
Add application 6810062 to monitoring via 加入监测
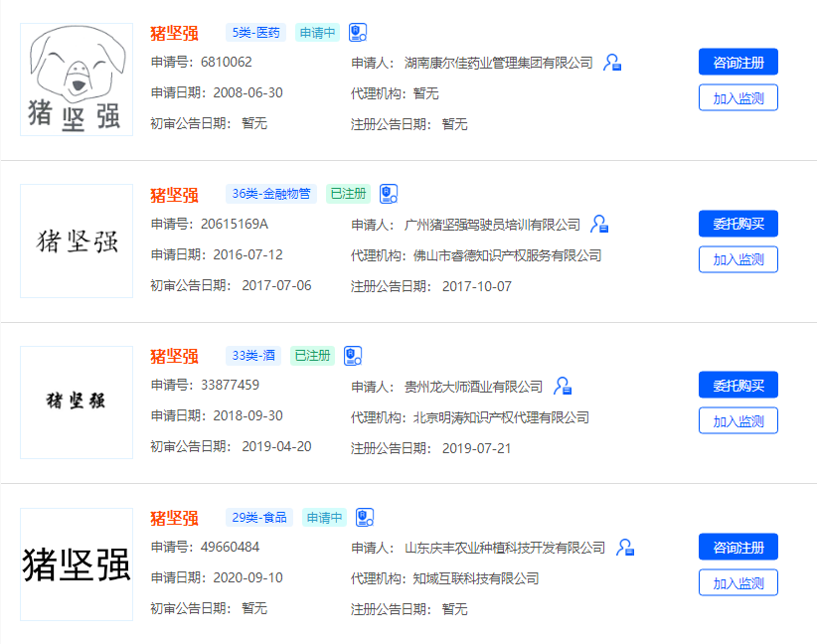tap(737, 97)
